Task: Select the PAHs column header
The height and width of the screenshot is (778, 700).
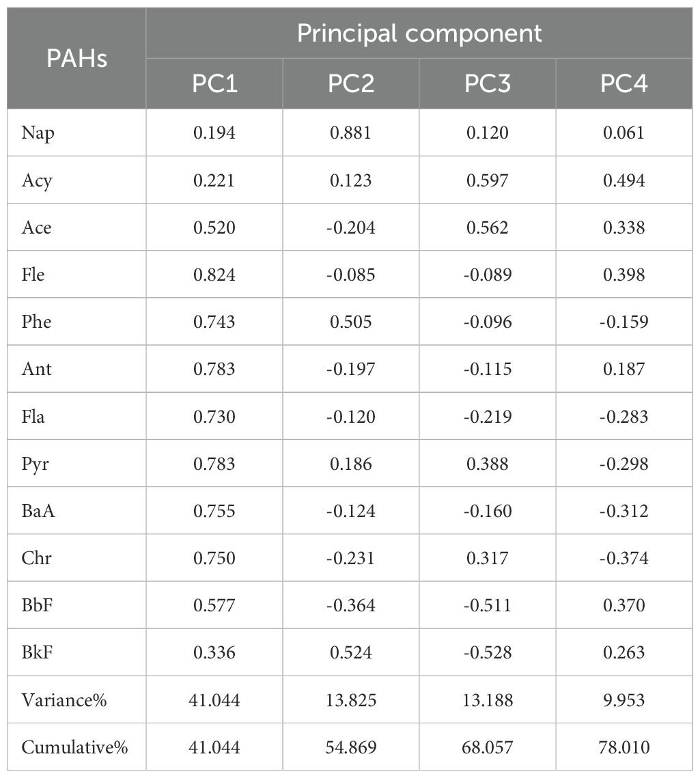Action: point(76,59)
